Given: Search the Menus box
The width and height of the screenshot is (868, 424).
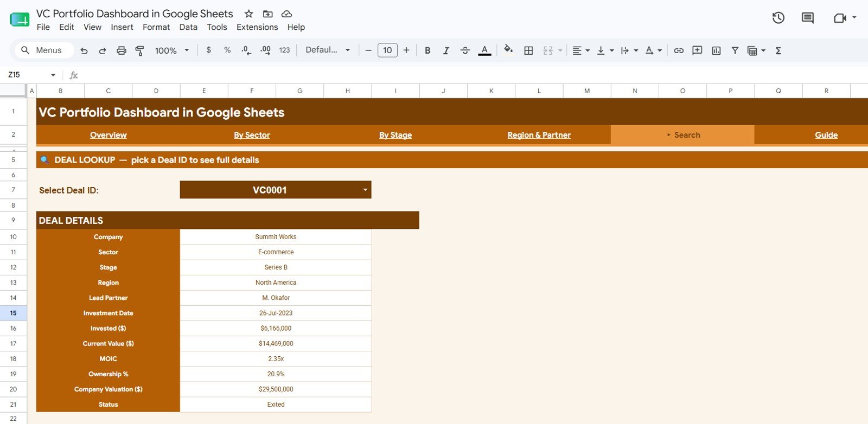Looking at the screenshot, I should tap(44, 50).
